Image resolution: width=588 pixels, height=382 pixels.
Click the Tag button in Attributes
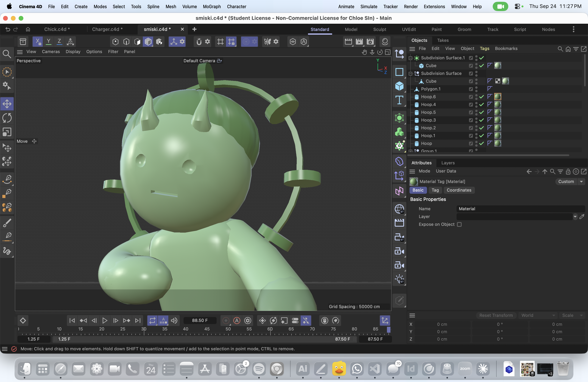pyautogui.click(x=435, y=190)
